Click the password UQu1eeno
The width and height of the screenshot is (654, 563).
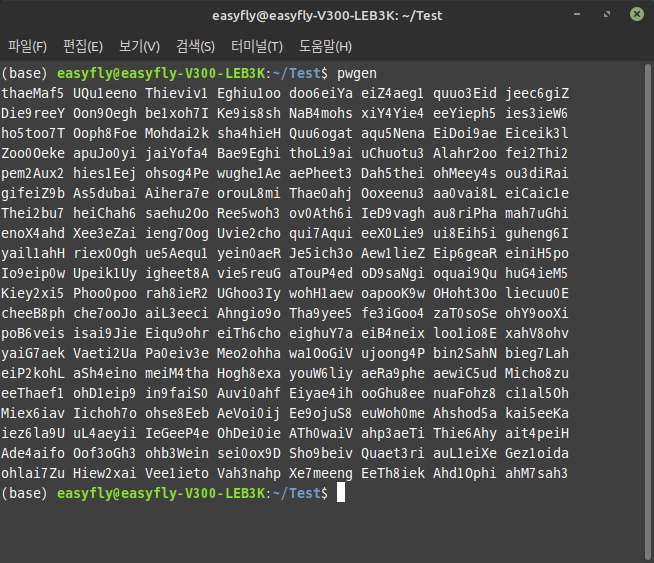pos(105,93)
